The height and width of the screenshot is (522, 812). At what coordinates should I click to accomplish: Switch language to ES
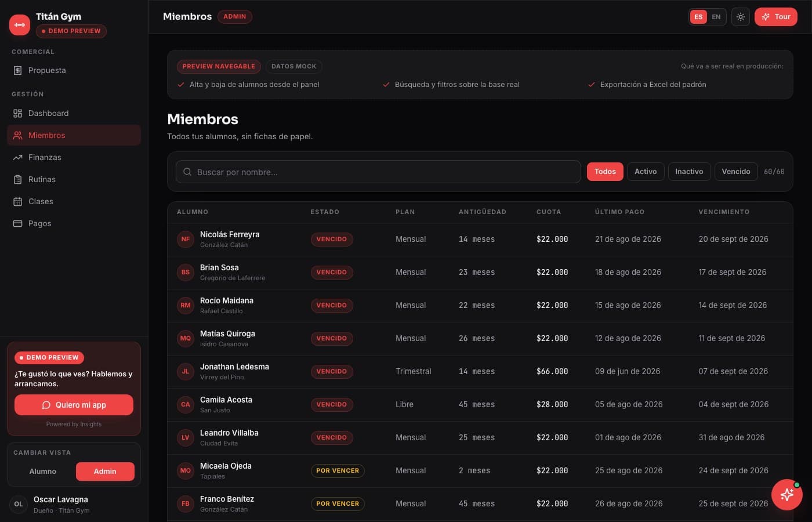point(698,17)
